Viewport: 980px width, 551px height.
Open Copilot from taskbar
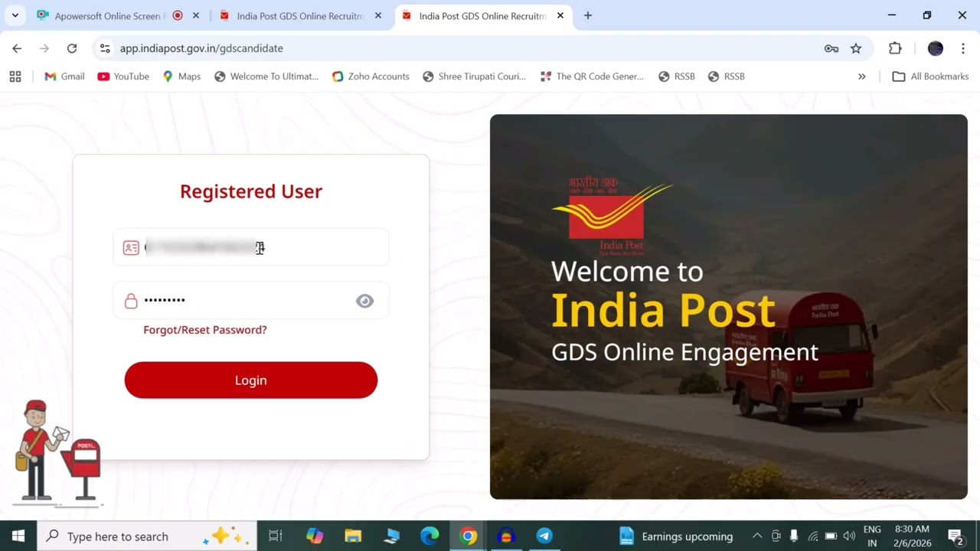click(315, 536)
